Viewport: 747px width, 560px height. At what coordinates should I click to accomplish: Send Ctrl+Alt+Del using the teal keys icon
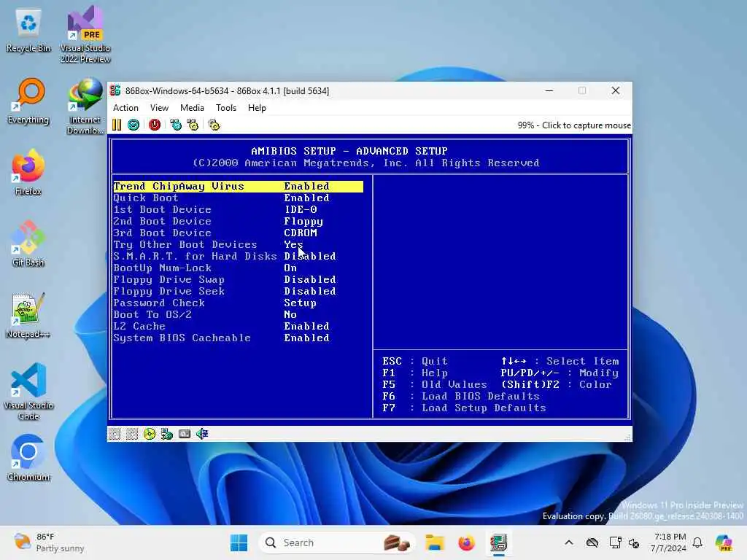coord(176,125)
